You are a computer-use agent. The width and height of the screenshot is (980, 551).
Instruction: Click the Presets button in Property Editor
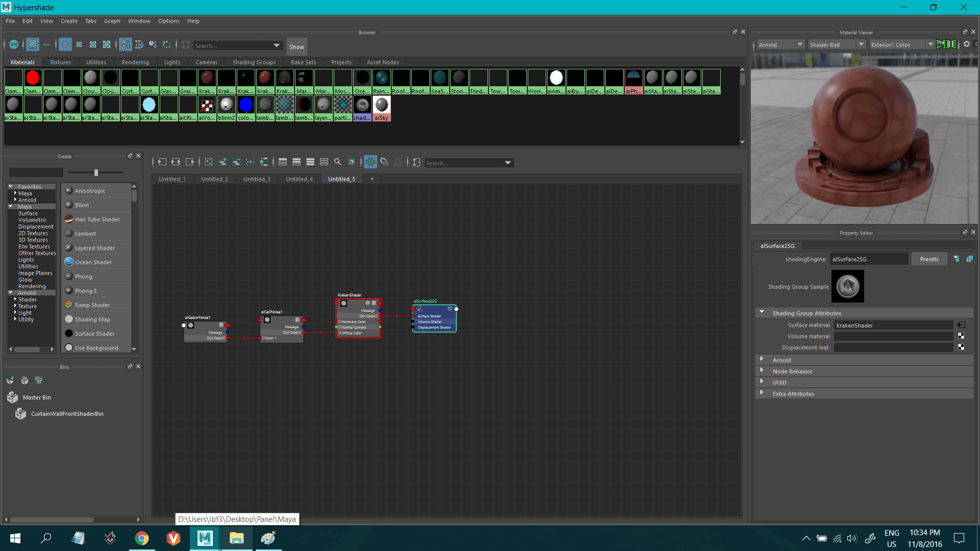[929, 259]
